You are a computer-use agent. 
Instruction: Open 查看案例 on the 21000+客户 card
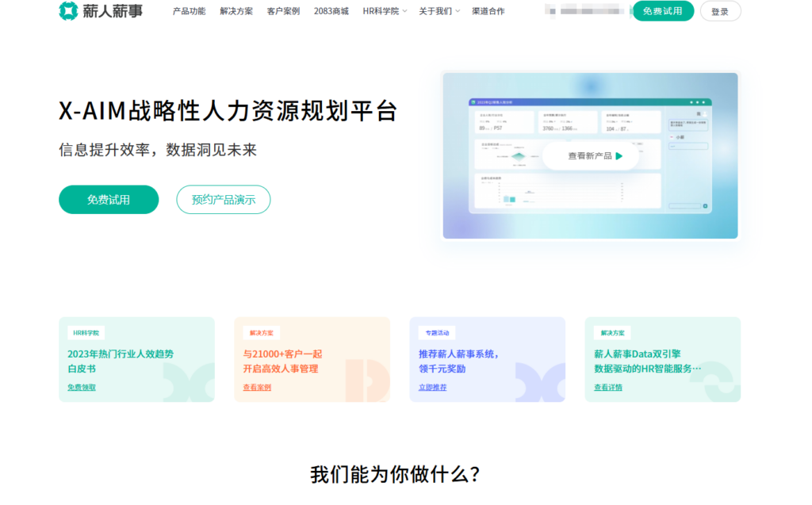tap(255, 388)
